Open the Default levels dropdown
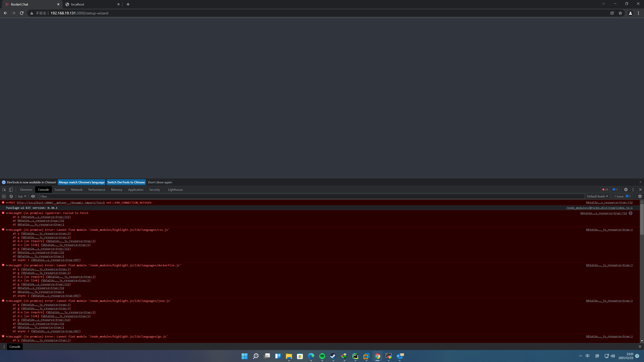Image resolution: width=644 pixels, height=362 pixels. coord(597,196)
